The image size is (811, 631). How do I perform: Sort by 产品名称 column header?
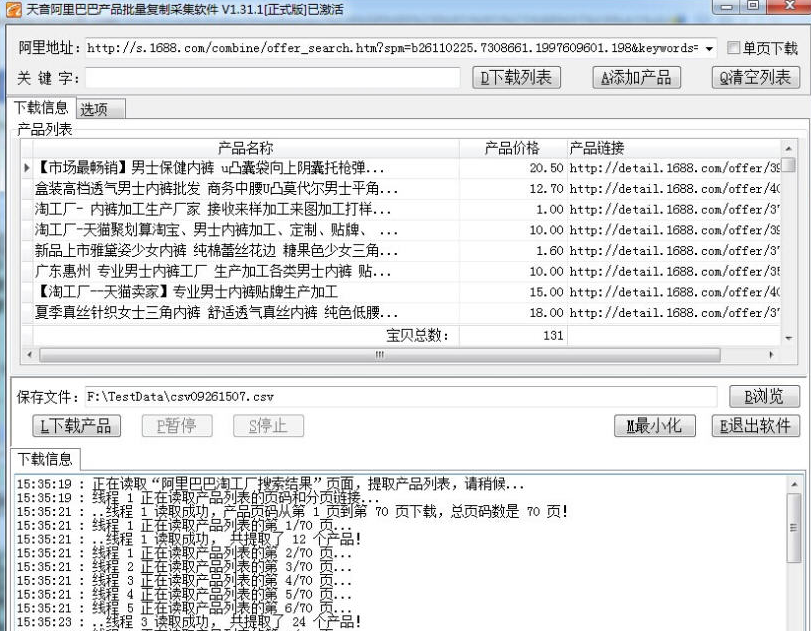[245, 148]
